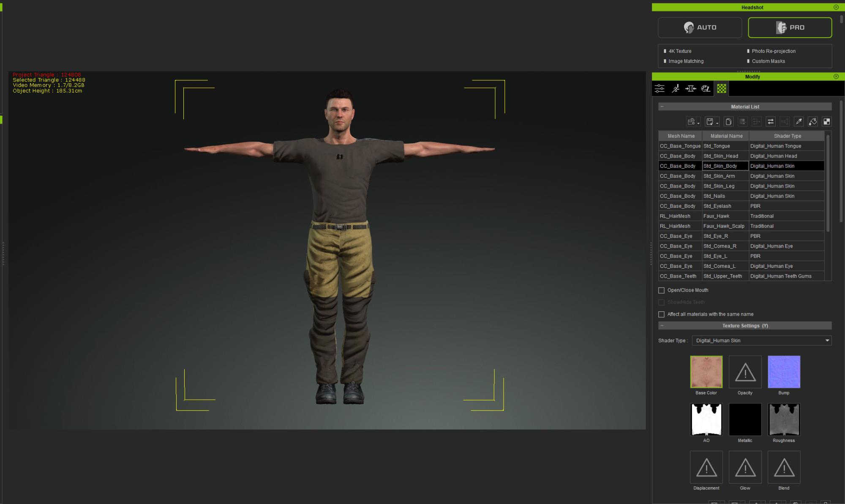Click the checkerboard Texture display icon
The image size is (845, 504).
[827, 122]
